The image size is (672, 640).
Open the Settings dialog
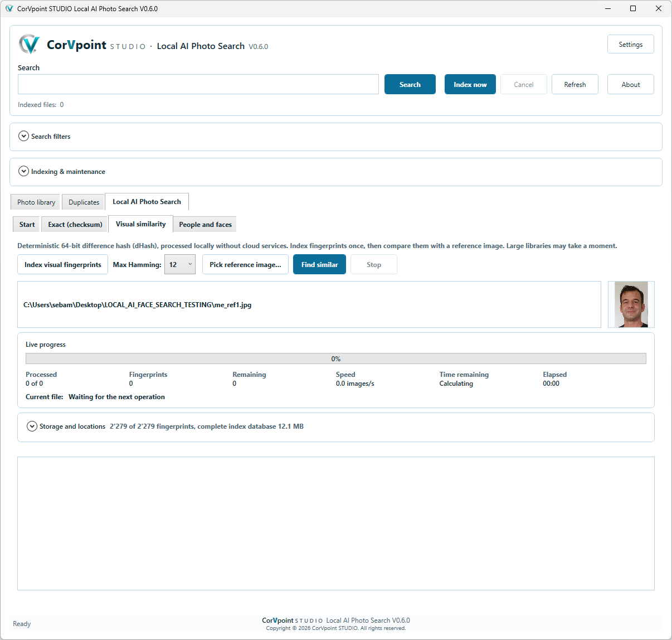pos(630,45)
